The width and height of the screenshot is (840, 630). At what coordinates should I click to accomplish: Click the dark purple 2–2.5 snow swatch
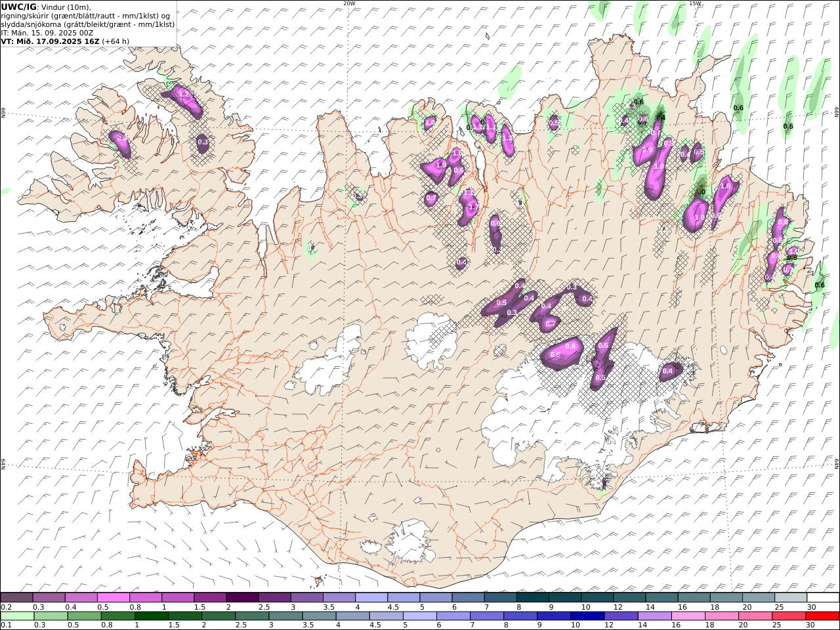(242, 597)
